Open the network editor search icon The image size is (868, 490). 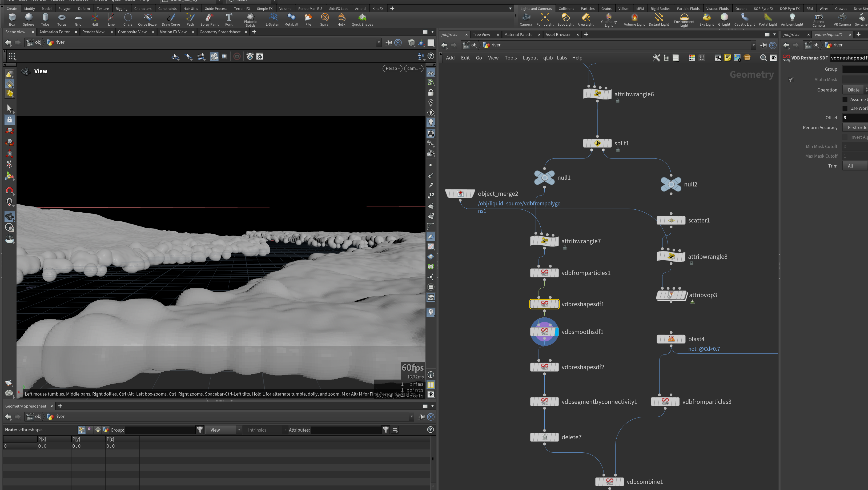tap(763, 58)
